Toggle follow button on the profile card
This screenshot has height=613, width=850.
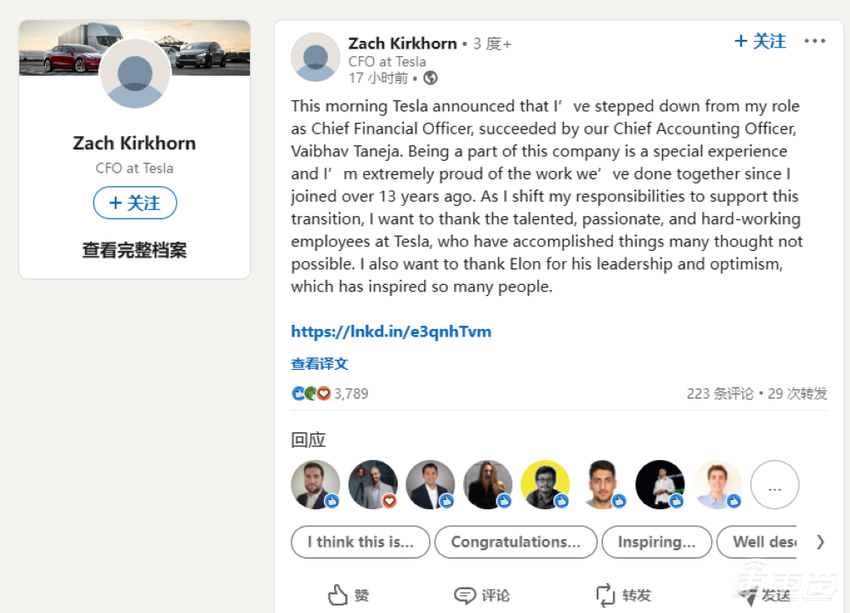(x=135, y=203)
